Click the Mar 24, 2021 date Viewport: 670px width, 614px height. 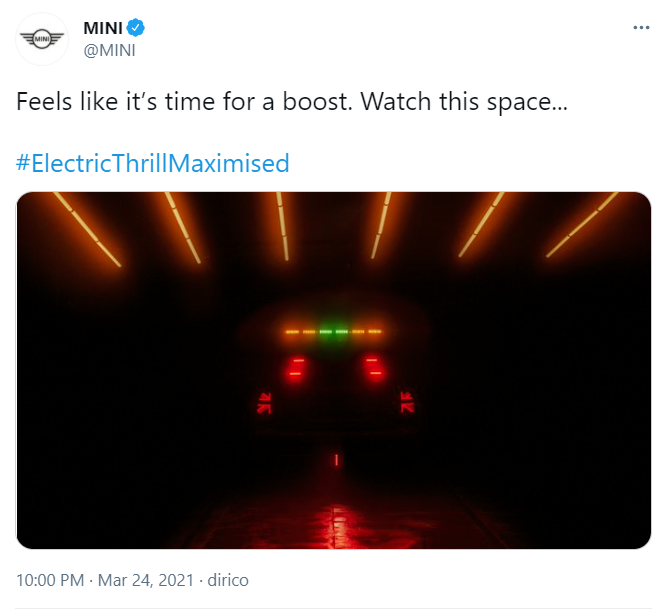coord(146,580)
